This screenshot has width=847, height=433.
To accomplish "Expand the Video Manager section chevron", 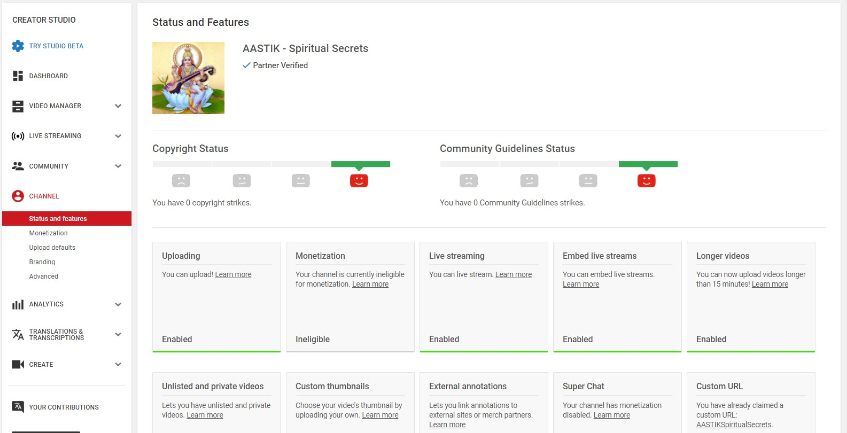I will (x=118, y=106).
